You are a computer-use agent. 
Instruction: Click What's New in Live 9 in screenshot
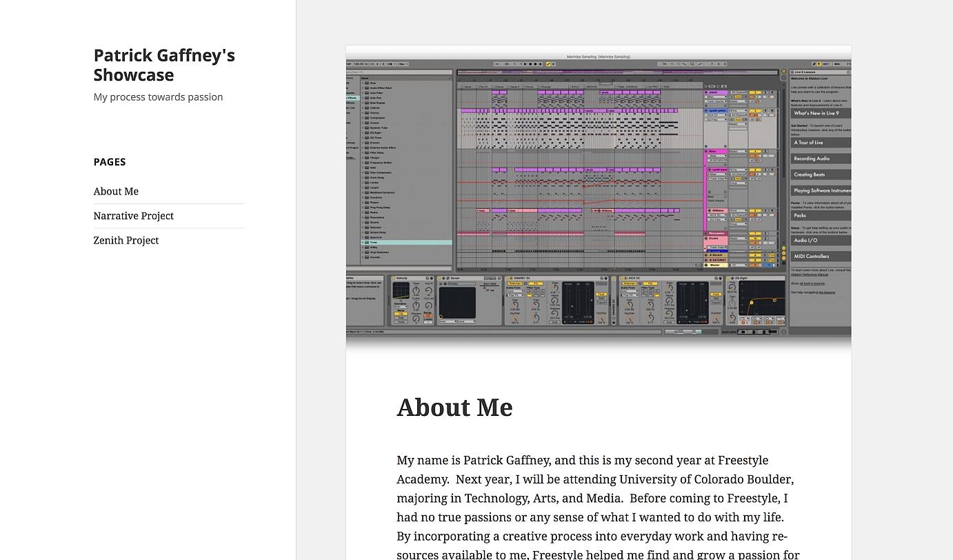click(x=821, y=113)
